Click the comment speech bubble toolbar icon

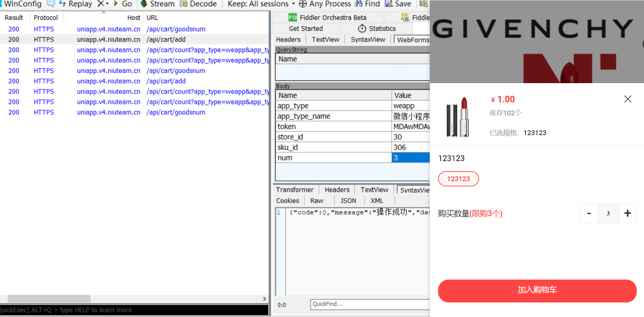tap(51, 4)
